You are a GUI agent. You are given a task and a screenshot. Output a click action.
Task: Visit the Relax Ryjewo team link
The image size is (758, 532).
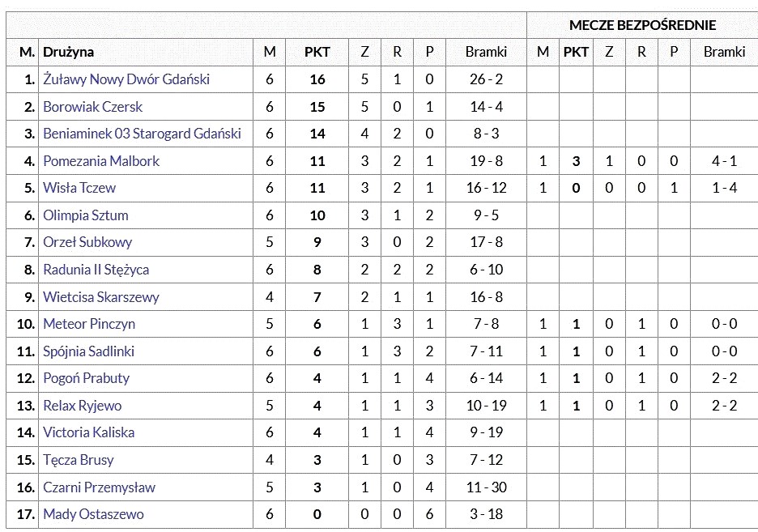tap(82, 406)
